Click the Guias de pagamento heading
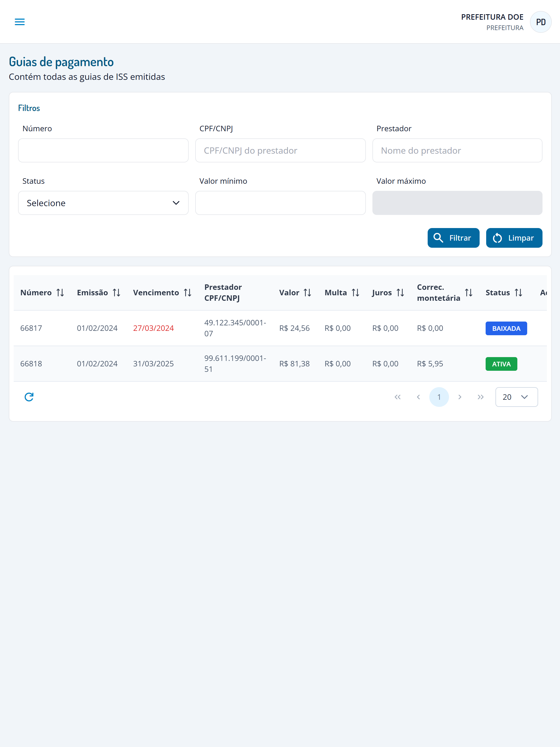Viewport: 560px width, 747px height. coord(61,62)
